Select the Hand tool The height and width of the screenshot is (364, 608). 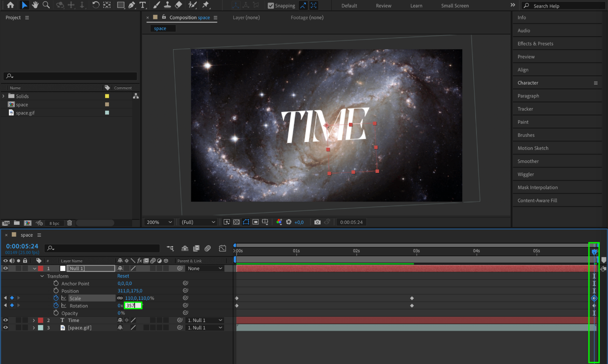[35, 5]
